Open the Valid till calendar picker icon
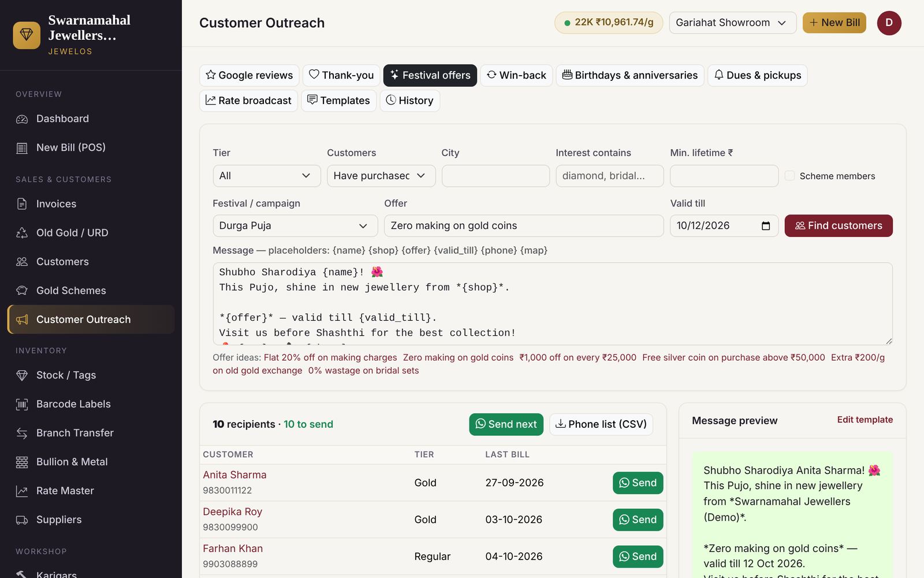924x578 pixels. click(x=766, y=226)
